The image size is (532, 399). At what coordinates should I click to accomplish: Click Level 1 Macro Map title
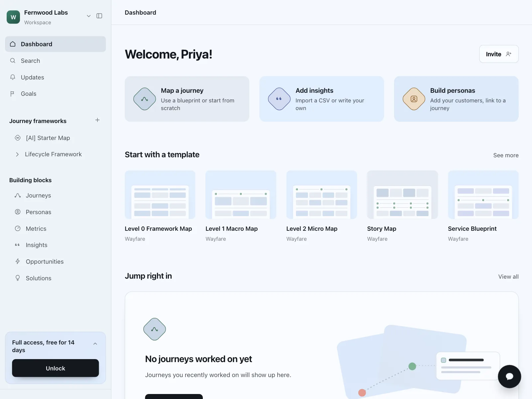231,229
